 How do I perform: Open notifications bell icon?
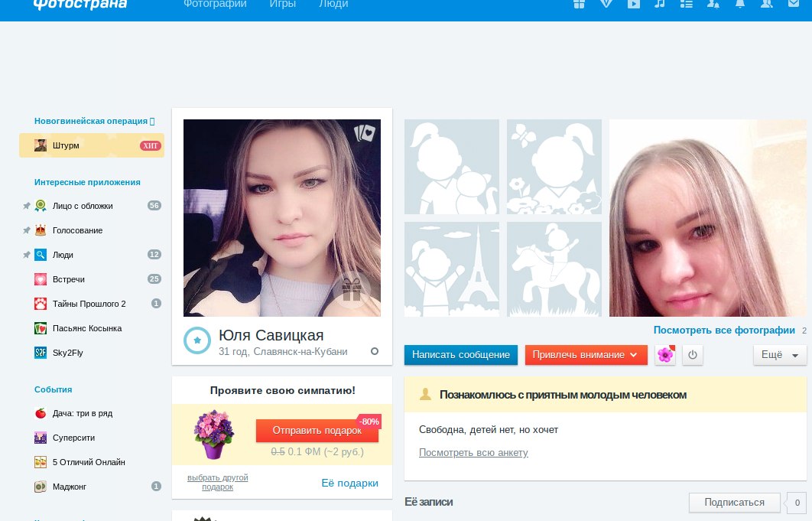[739, 4]
